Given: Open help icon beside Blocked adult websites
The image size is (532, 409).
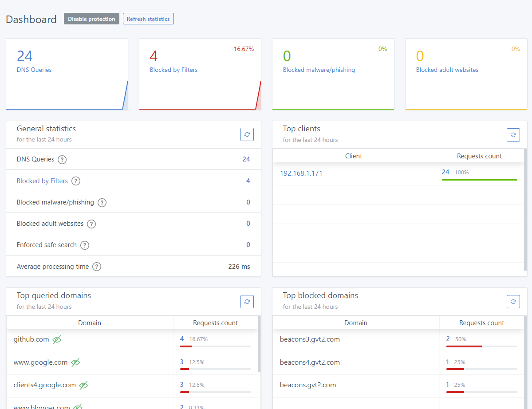Looking at the screenshot, I should click(x=91, y=224).
